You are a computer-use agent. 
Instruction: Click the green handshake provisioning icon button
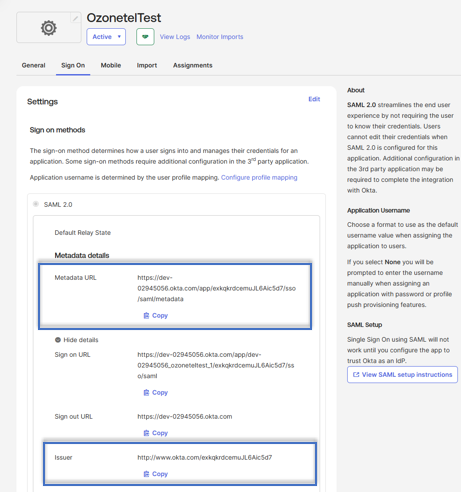145,37
